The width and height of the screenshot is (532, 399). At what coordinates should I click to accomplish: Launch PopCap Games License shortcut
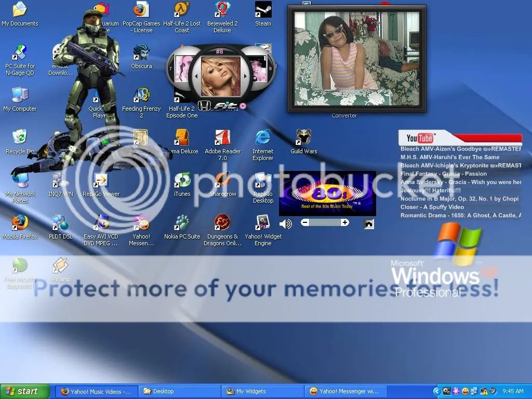point(141,17)
